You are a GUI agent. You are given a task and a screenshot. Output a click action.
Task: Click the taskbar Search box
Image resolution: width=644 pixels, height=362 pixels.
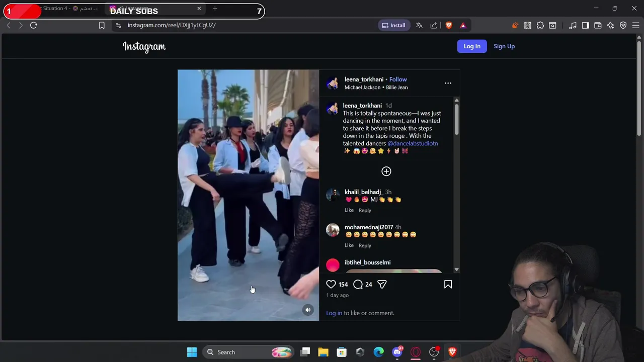(x=249, y=352)
